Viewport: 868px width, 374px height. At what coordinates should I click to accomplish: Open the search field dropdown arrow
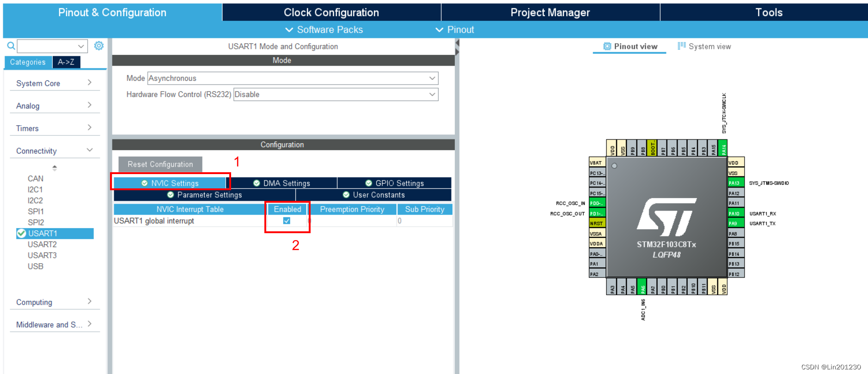coord(81,46)
